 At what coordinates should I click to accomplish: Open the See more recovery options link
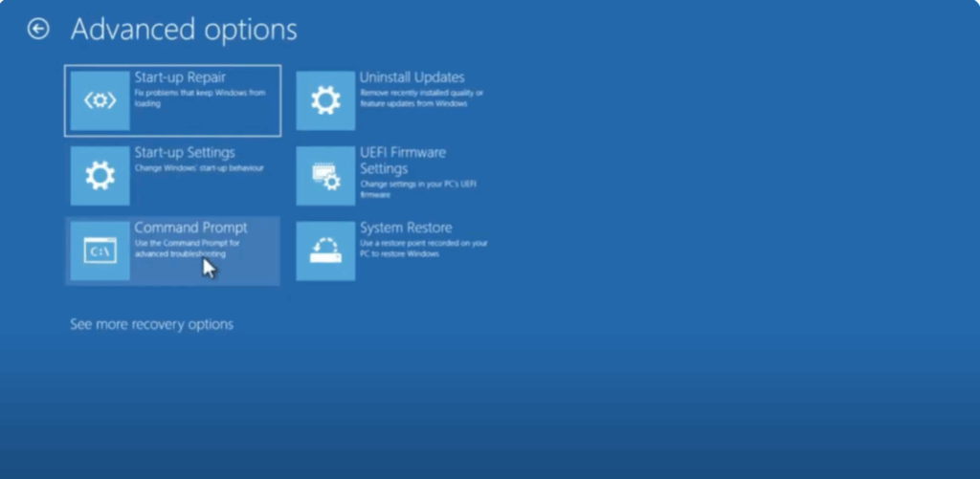[151, 324]
